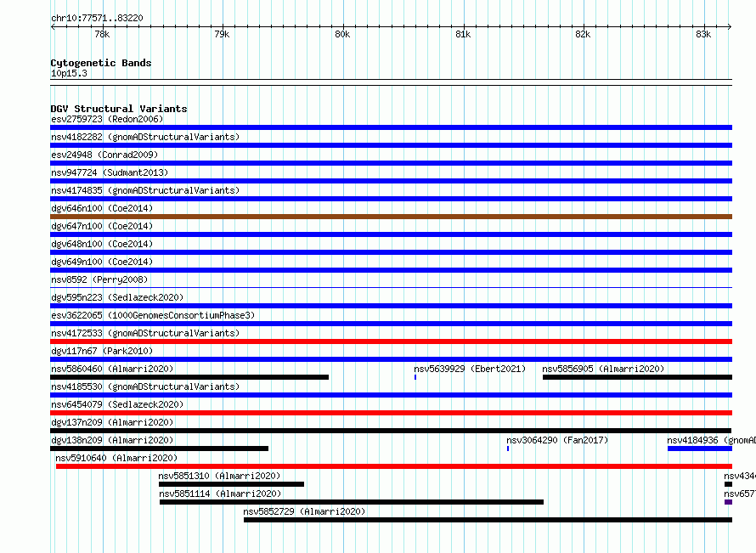756x553 pixels.
Task: Click the ruler's left arrow end
Action: 53,26
